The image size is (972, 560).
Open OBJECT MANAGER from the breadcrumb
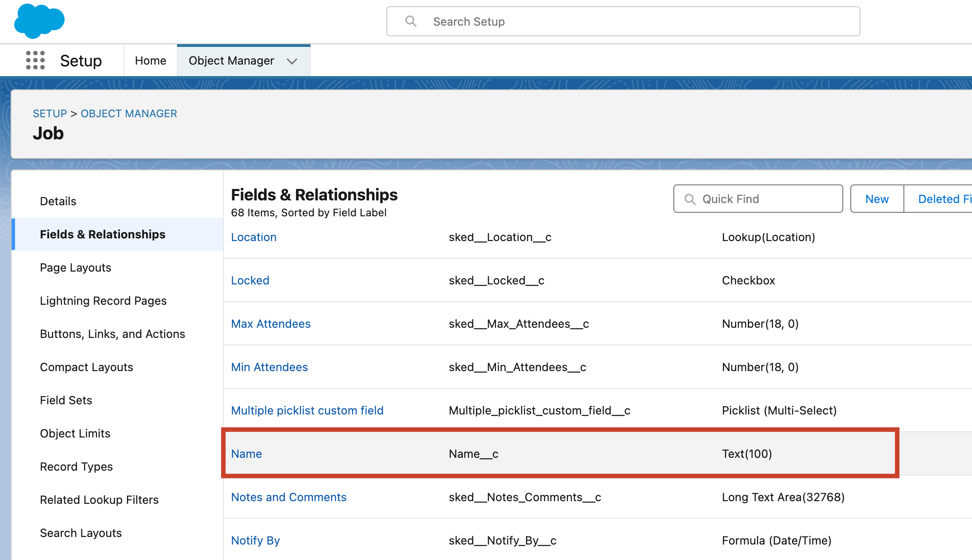click(129, 113)
